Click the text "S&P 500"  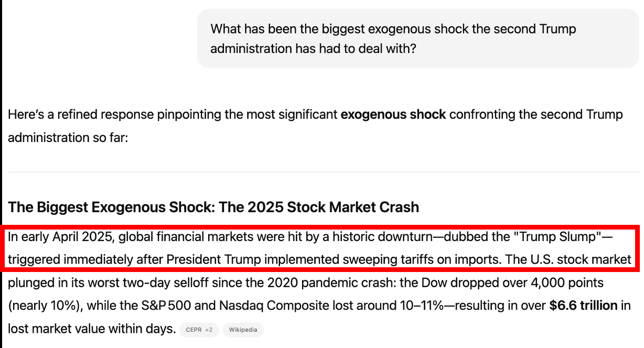[x=169, y=306]
